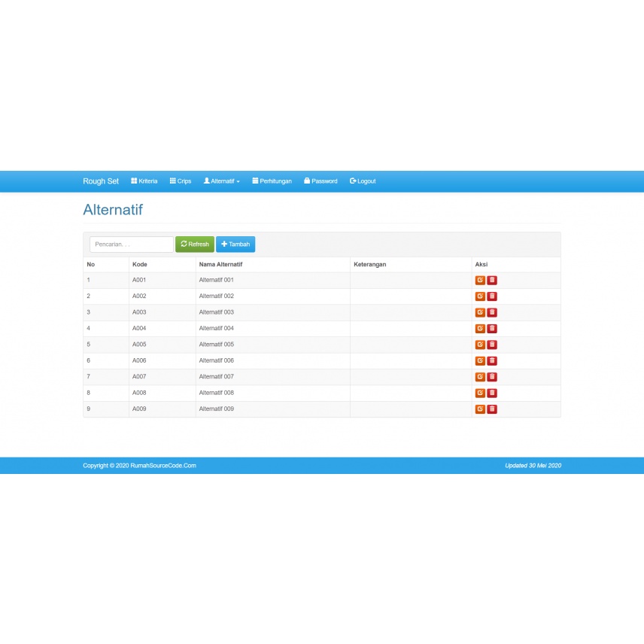The width and height of the screenshot is (644, 644).
Task: Delete Alternatif 001 with red trash icon
Action: coord(492,280)
